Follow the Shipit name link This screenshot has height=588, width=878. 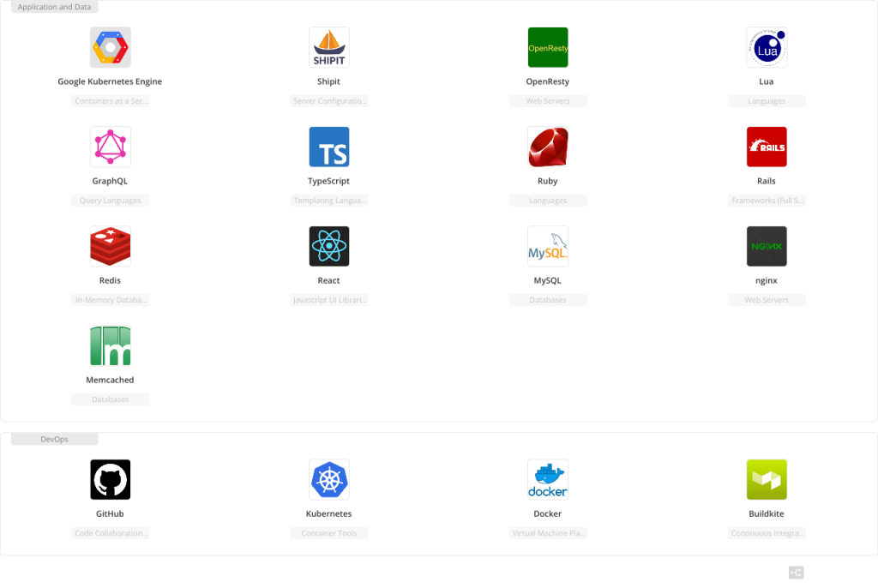328,81
